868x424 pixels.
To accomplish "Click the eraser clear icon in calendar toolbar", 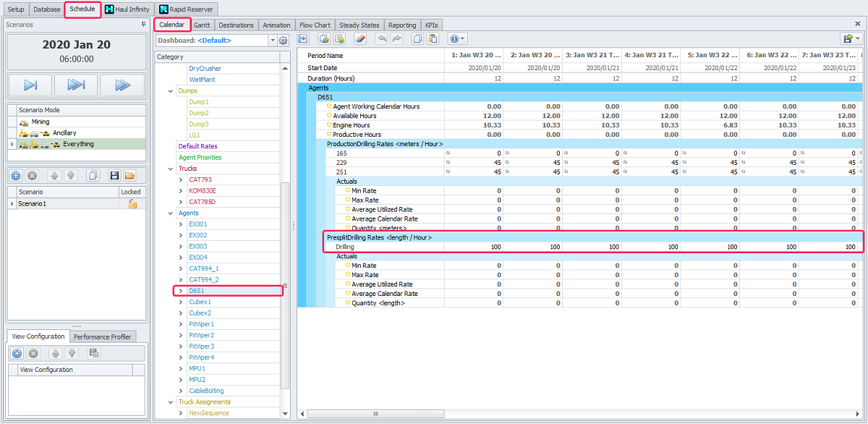I will (361, 39).
